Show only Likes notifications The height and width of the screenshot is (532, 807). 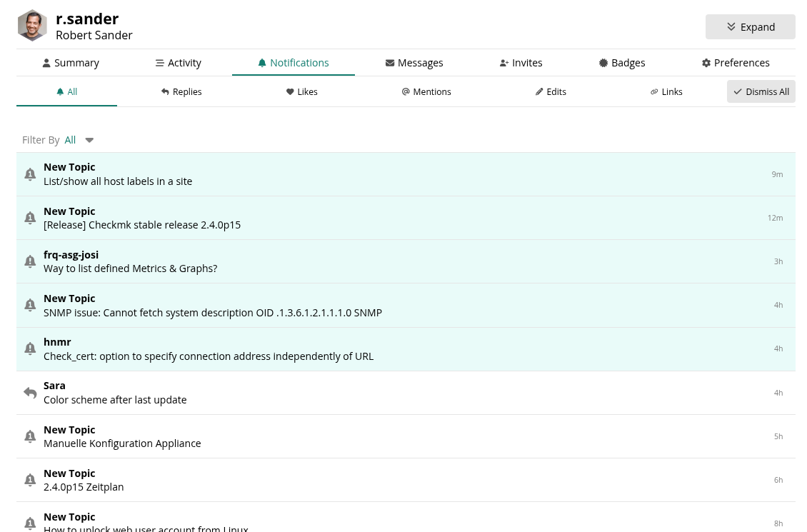coord(302,92)
